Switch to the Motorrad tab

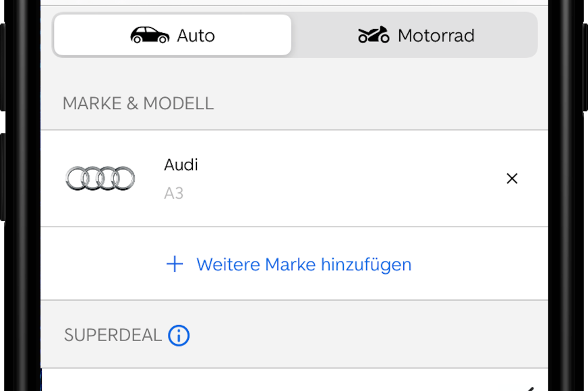[415, 35]
